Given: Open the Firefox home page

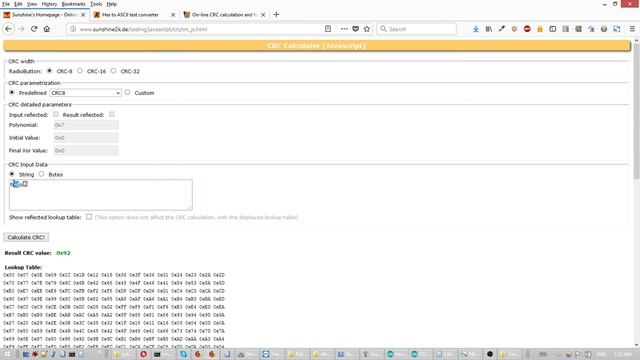Looking at the screenshot, I should 47,29.
